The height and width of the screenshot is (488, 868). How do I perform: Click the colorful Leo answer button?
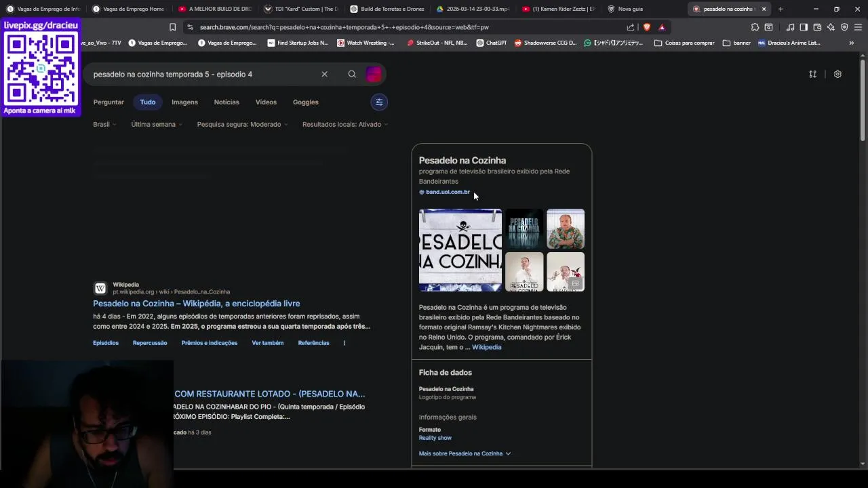tap(374, 74)
